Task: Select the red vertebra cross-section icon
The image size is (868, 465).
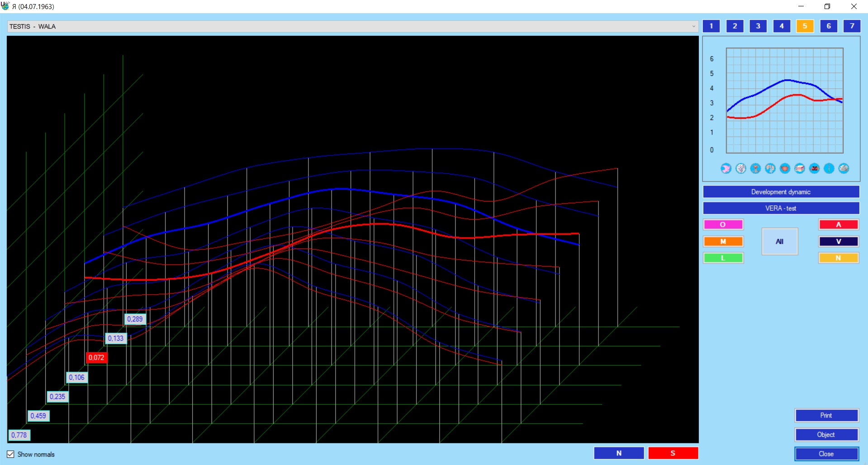Action: (x=814, y=168)
